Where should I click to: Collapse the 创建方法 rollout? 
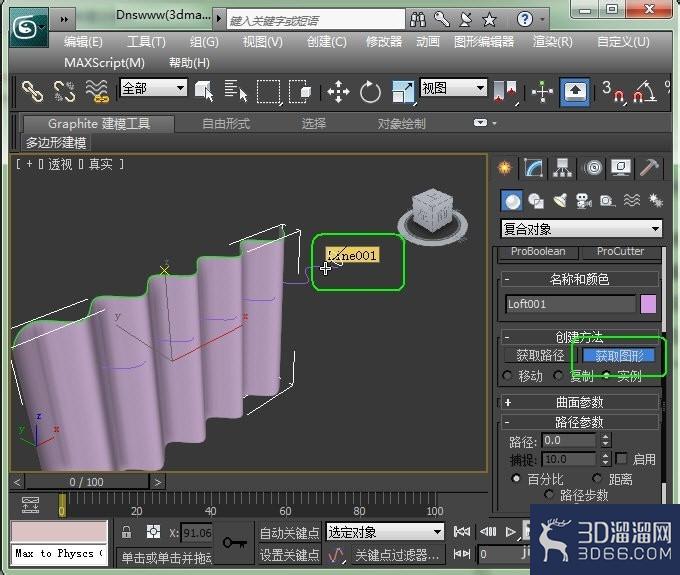click(579, 337)
